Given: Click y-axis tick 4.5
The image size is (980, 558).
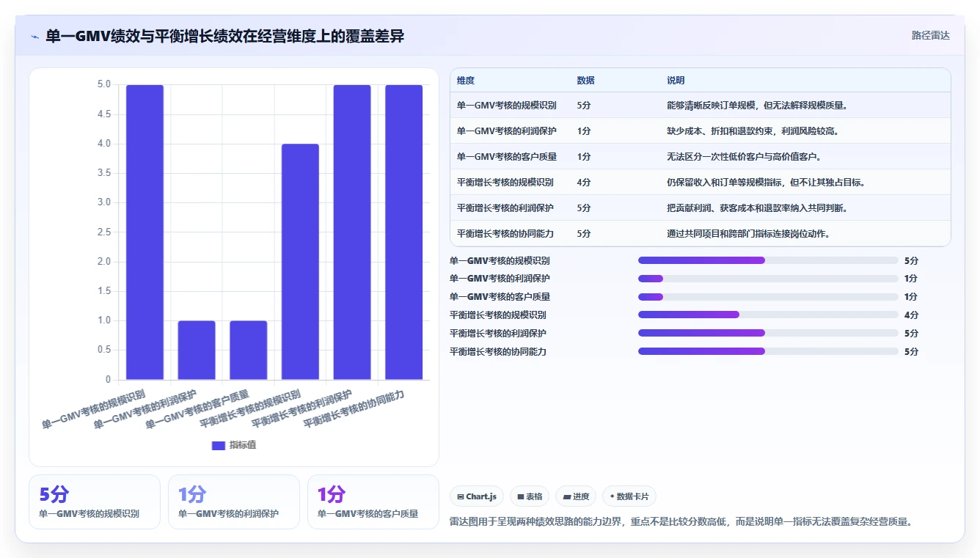Looking at the screenshot, I should tap(103, 114).
